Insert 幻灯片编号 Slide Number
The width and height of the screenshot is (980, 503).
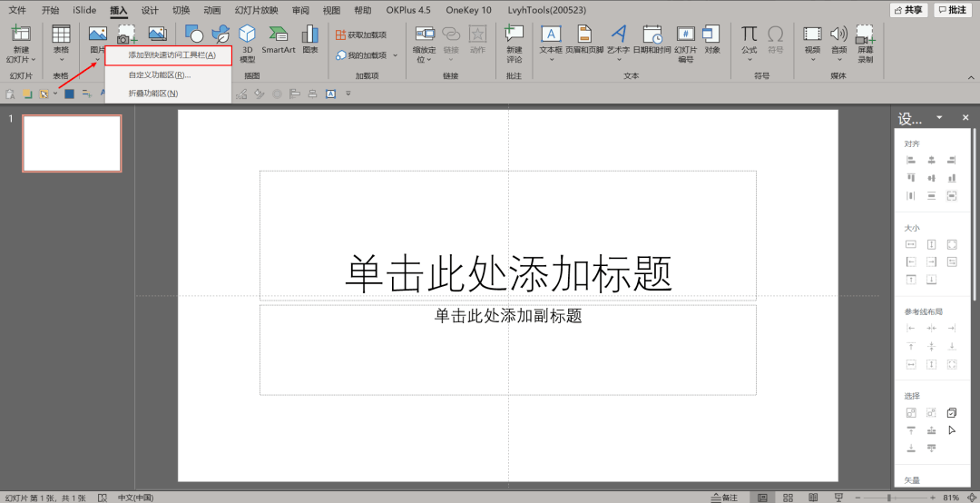[x=686, y=44]
